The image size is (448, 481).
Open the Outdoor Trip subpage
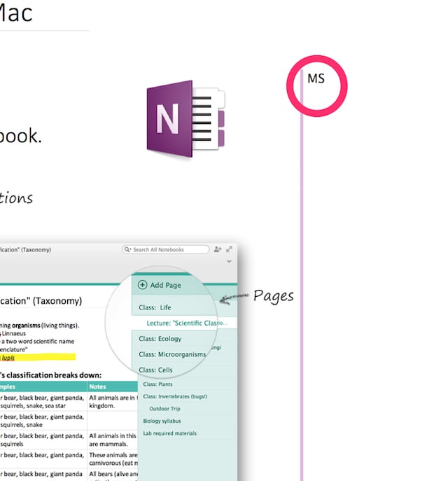click(x=164, y=409)
